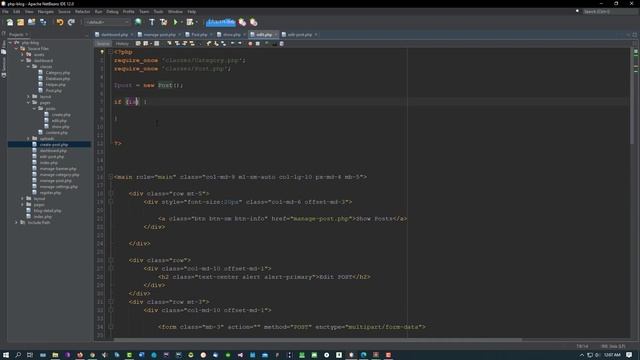
Task: Click the green Run Project play icon
Action: point(176,22)
